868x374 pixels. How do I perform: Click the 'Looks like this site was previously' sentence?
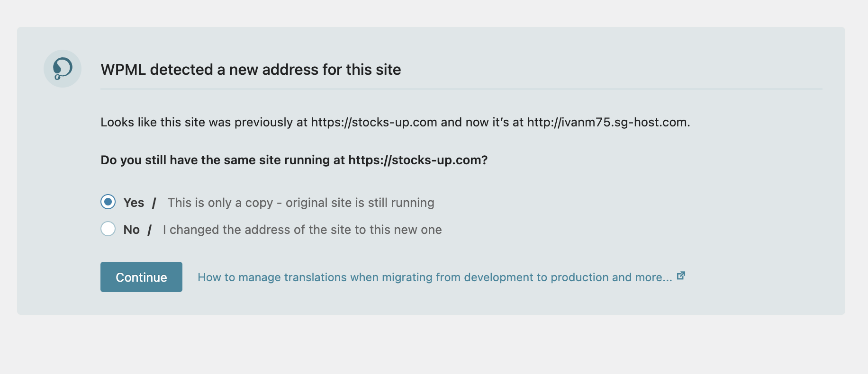tap(395, 122)
